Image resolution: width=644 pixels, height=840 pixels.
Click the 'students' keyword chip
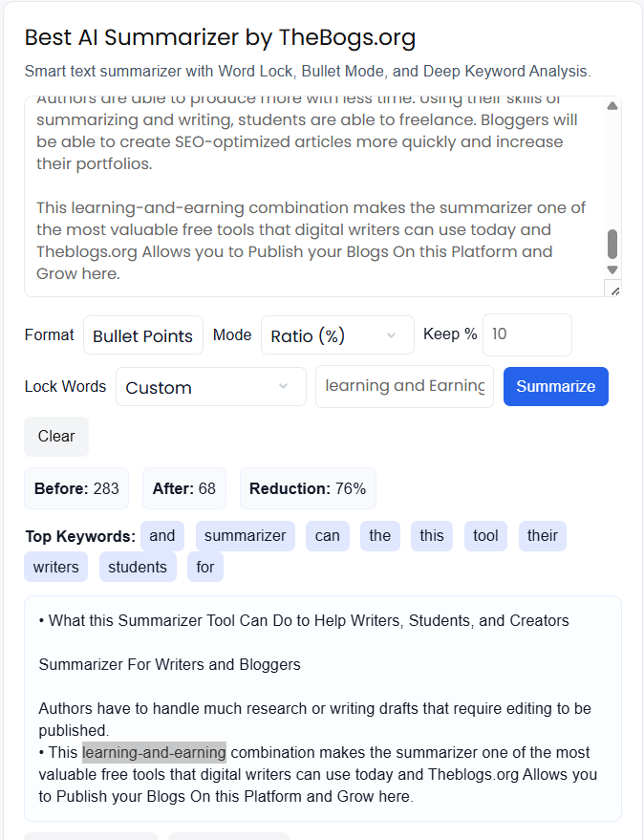pyautogui.click(x=138, y=568)
